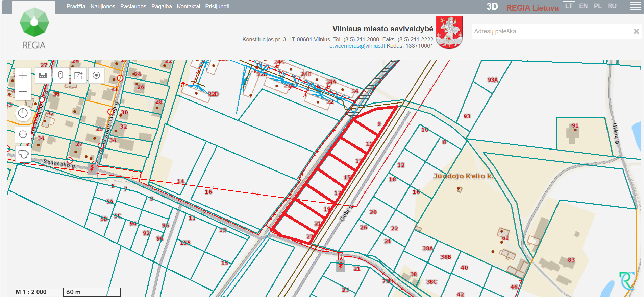Screen dimensions: 644x297
Task: Open the Naujienos menu item
Action: [x=103, y=6]
